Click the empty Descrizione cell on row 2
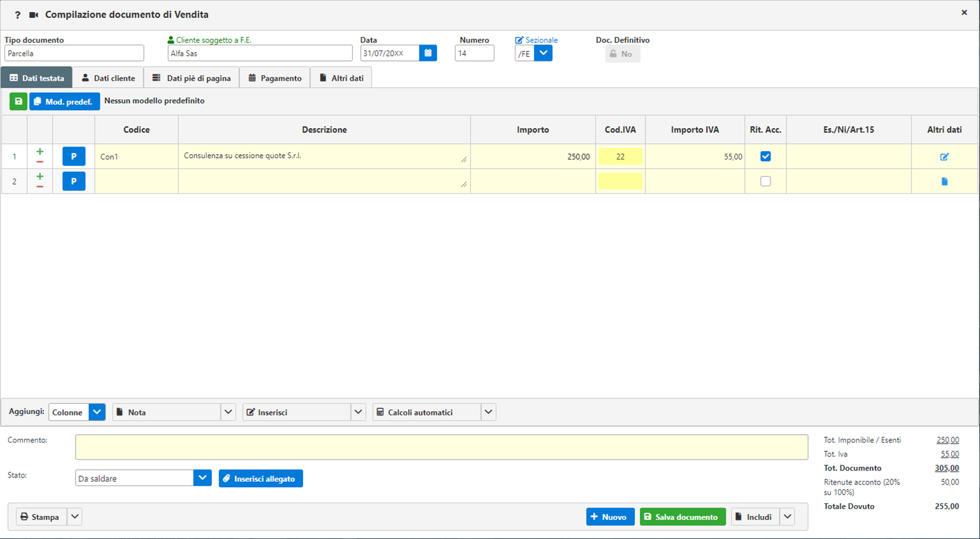 tap(324, 181)
